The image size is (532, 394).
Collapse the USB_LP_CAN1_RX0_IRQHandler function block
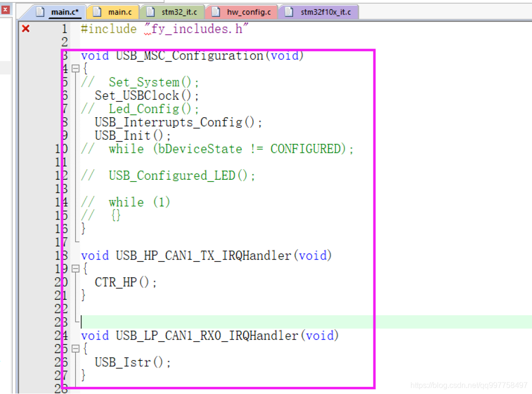pyautogui.click(x=75, y=349)
